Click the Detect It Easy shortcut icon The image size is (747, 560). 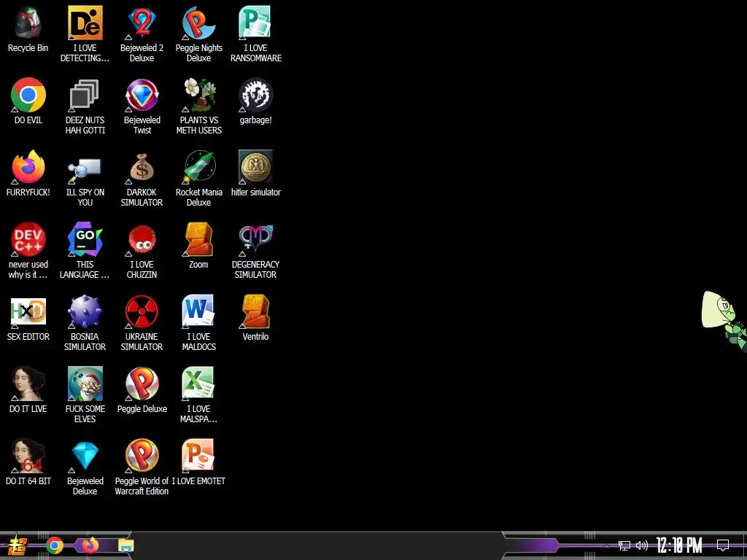coord(85,23)
